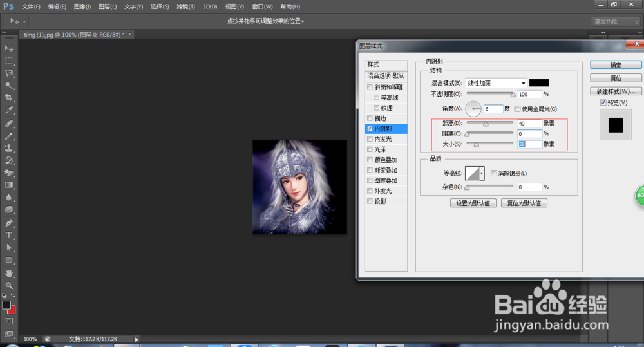Image resolution: width=644 pixels, height=347 pixels.
Task: Toggle Quick Mask mode icon
Action: [8, 321]
